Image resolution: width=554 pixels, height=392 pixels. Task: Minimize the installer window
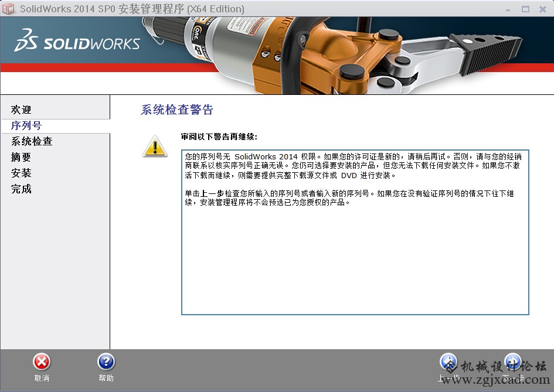click(508, 9)
